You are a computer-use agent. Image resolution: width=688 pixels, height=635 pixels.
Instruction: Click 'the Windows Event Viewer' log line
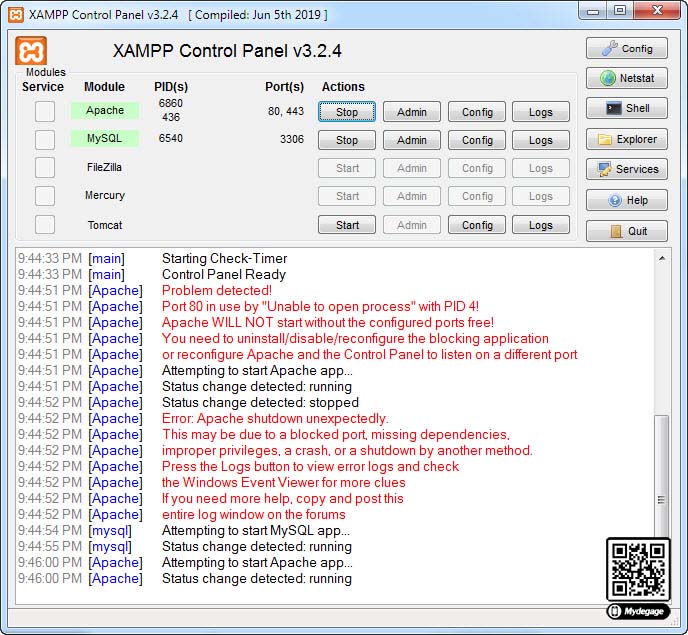(283, 483)
